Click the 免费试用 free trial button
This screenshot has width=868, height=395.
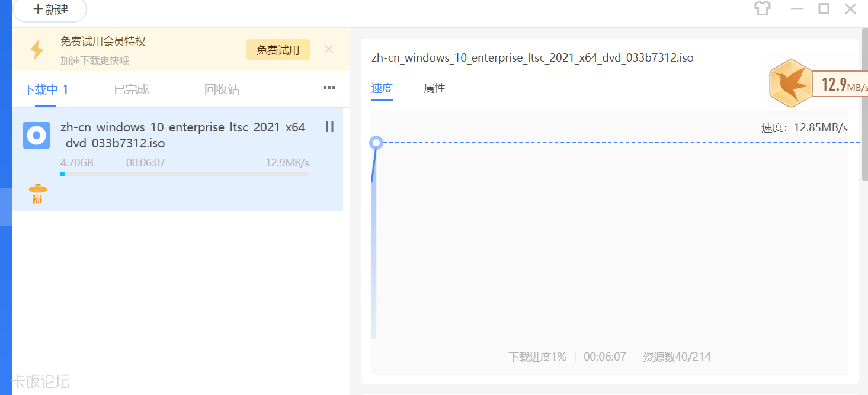278,50
